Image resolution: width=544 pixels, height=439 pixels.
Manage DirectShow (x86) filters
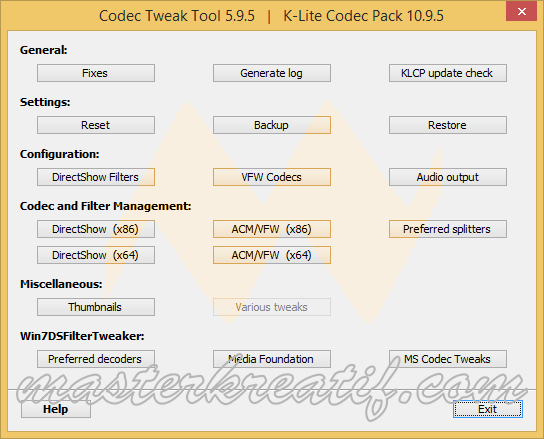coord(96,229)
